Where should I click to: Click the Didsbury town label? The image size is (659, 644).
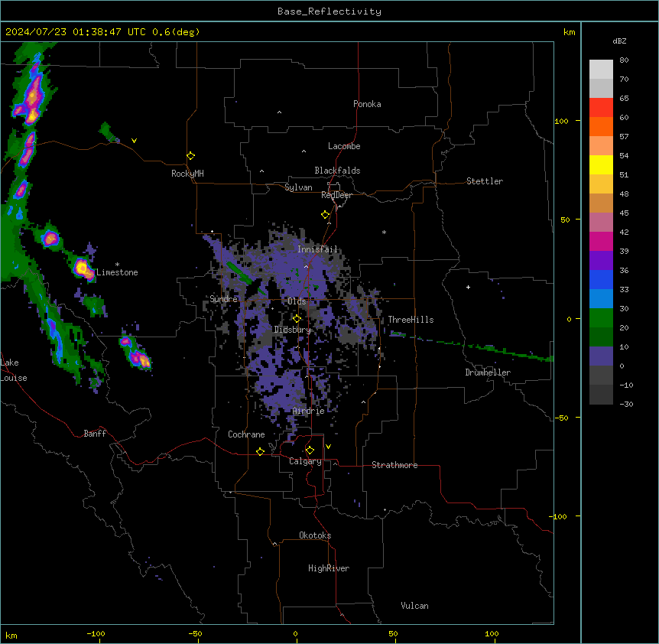pyautogui.click(x=293, y=330)
